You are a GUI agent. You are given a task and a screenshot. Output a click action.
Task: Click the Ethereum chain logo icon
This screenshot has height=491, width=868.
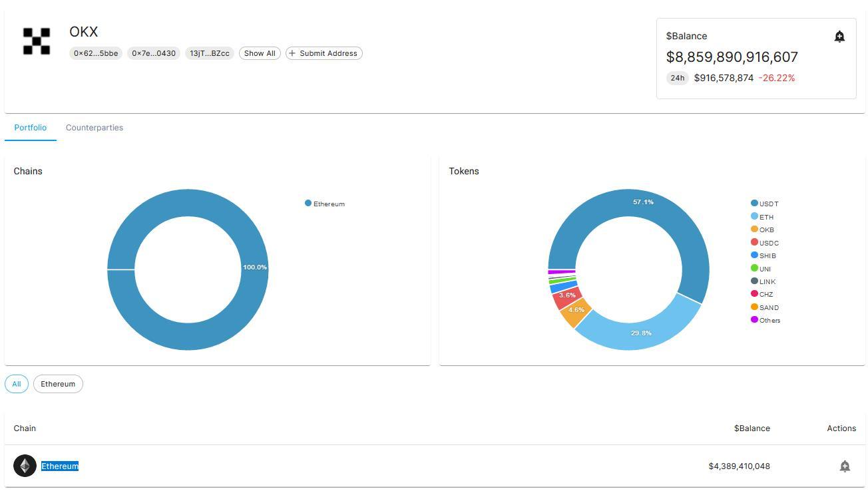coord(25,466)
